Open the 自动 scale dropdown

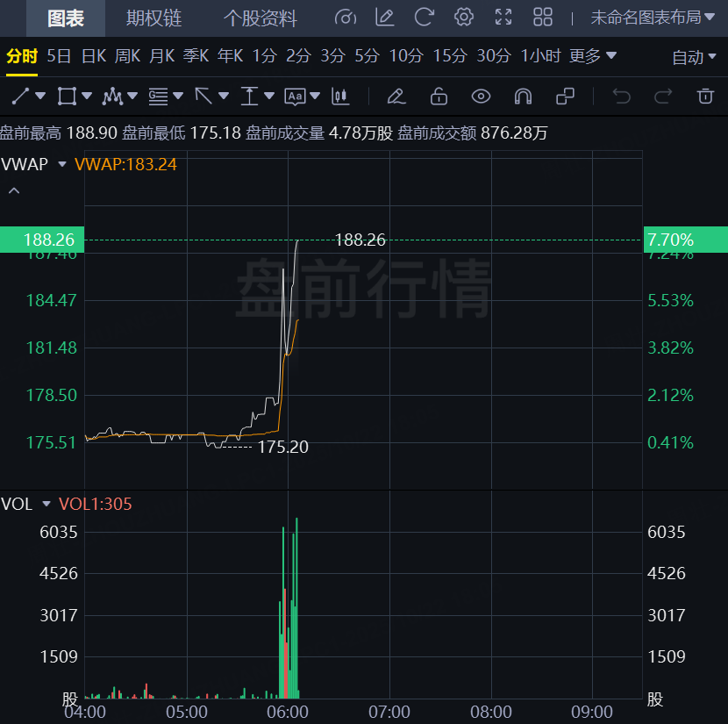point(694,58)
